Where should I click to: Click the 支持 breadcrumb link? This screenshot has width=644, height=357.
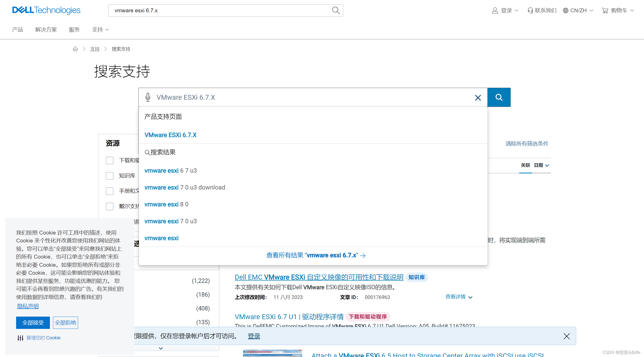(95, 49)
